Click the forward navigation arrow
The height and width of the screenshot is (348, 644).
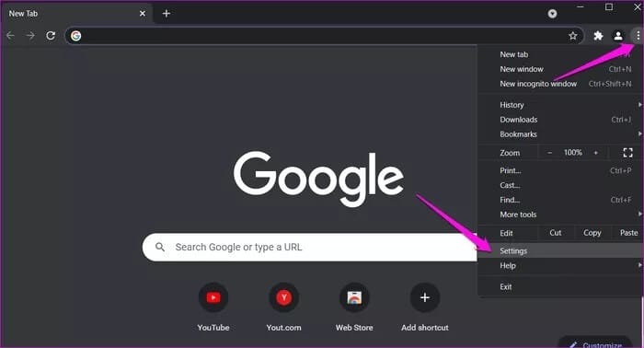pyautogui.click(x=30, y=36)
